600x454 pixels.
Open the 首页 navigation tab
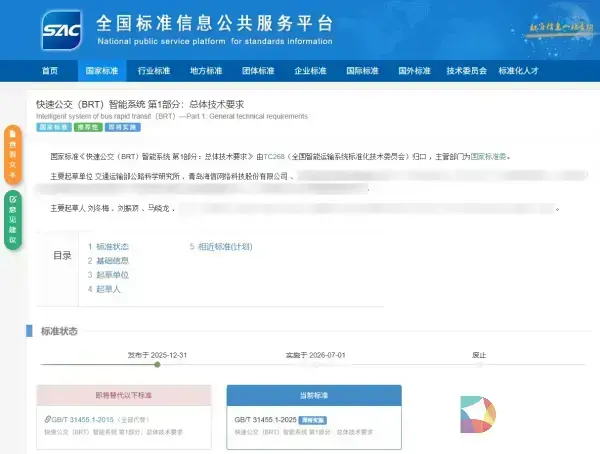50,71
